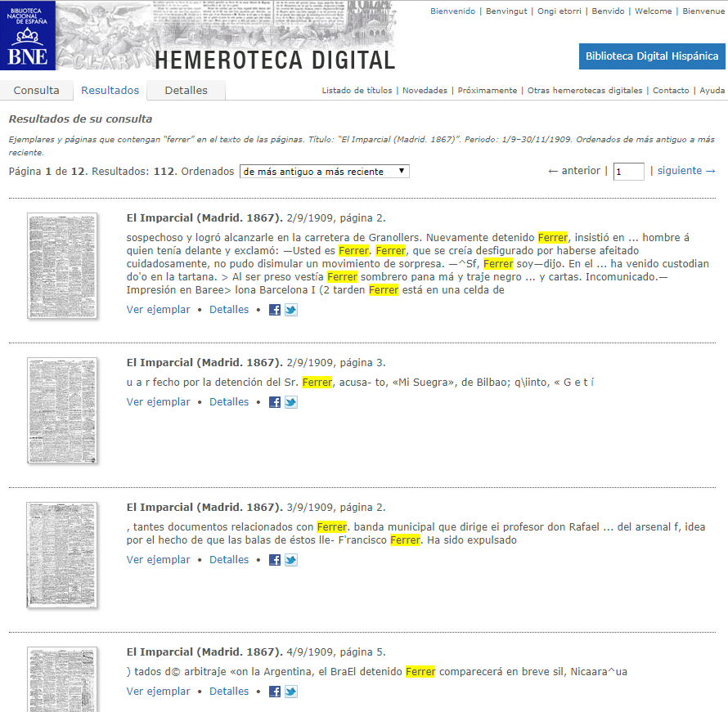Open the Ayuda page

click(x=712, y=91)
